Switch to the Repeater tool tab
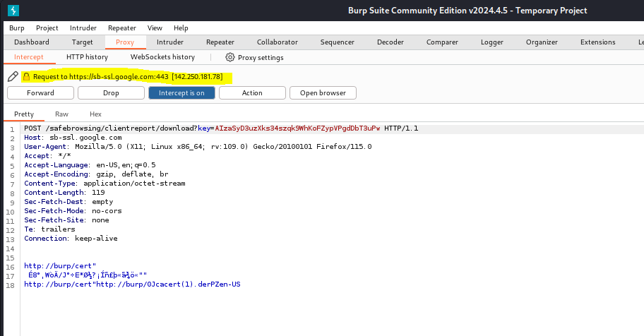The image size is (644, 336). [220, 42]
